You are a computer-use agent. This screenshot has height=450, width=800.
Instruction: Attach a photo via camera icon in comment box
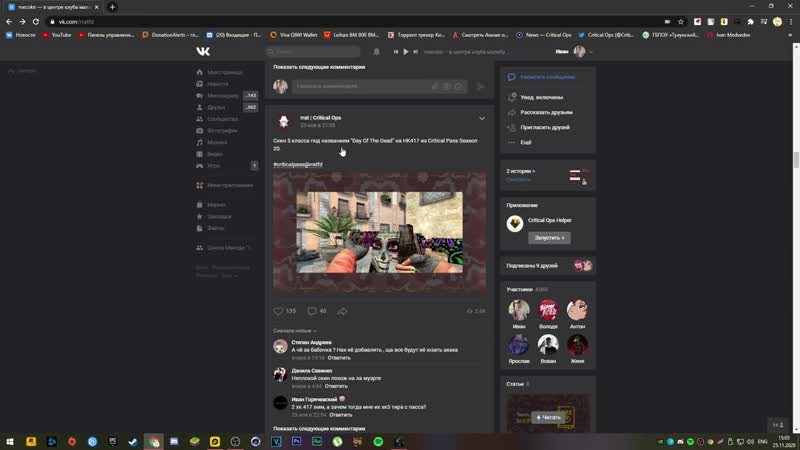pos(447,86)
